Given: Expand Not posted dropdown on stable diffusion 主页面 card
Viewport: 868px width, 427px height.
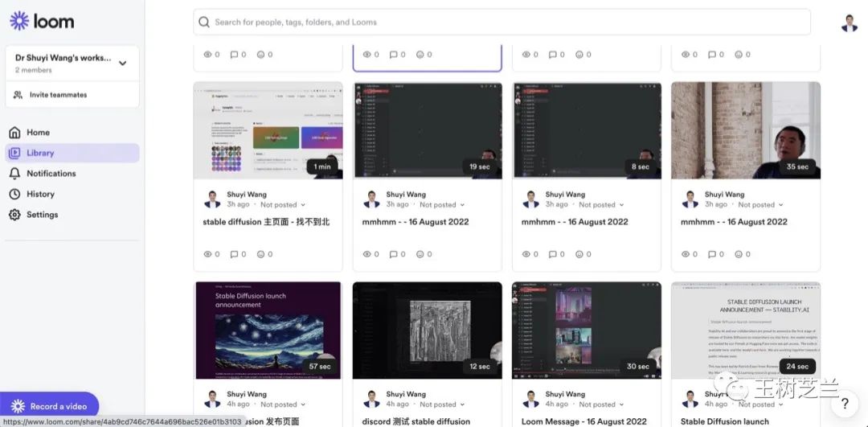Looking at the screenshot, I should [282, 205].
